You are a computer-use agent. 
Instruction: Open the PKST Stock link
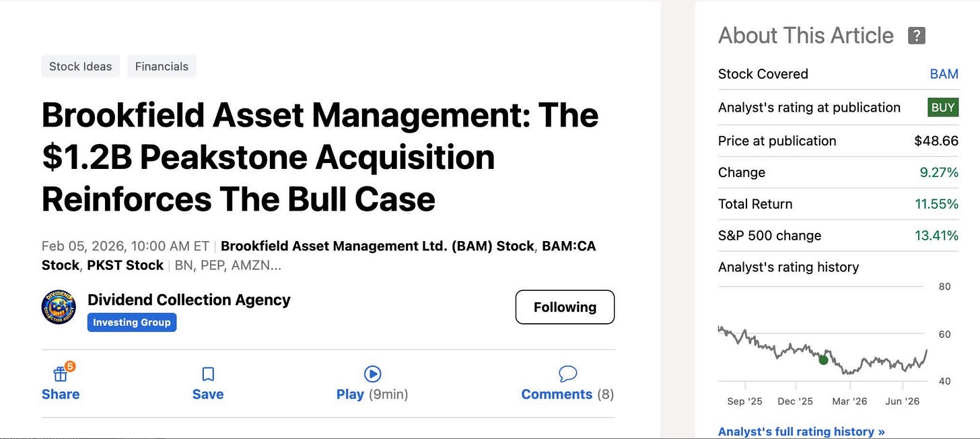tap(125, 265)
